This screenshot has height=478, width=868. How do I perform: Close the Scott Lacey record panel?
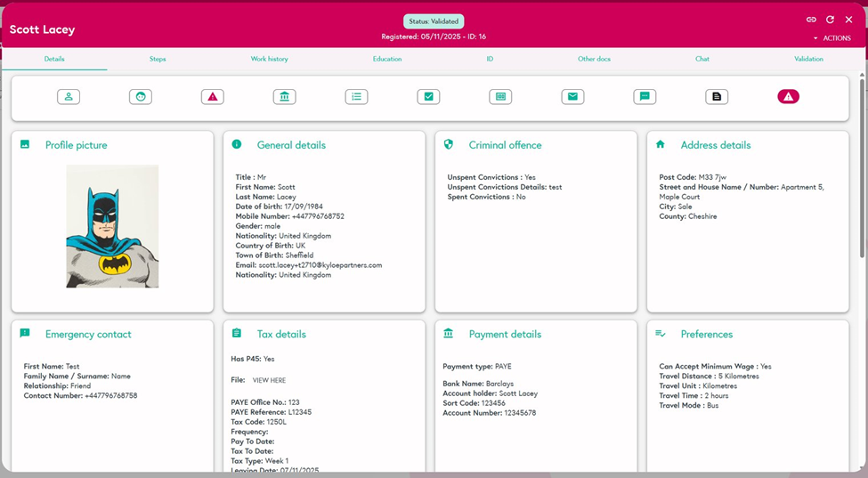click(848, 20)
